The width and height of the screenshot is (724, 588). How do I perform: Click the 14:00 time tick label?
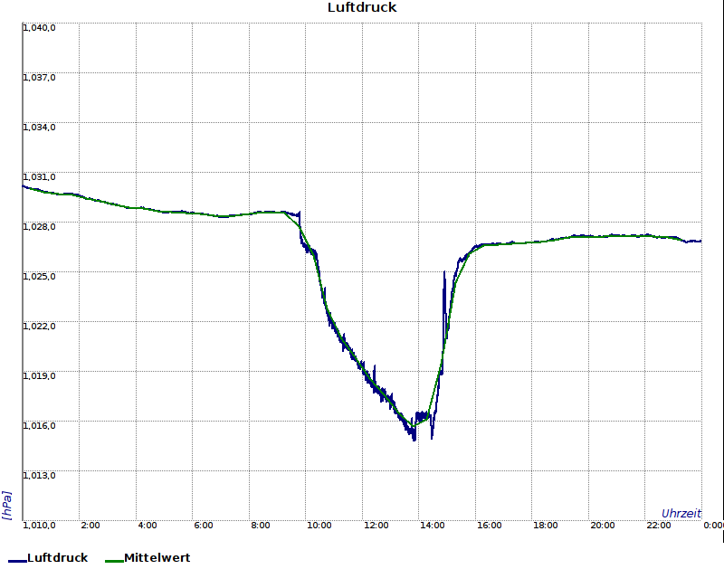pyautogui.click(x=433, y=525)
